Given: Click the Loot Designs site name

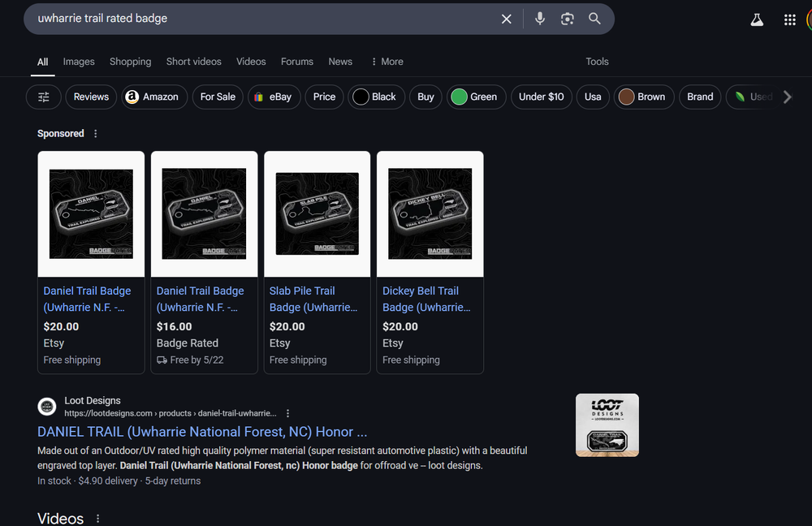Looking at the screenshot, I should [93, 401].
